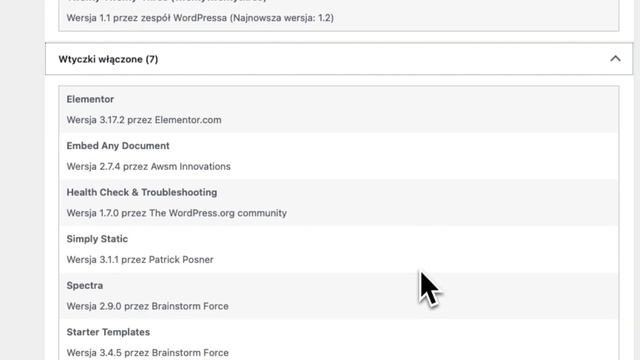Select 'Wersja 1.7.0 przez The WordPress.org community'

(177, 213)
